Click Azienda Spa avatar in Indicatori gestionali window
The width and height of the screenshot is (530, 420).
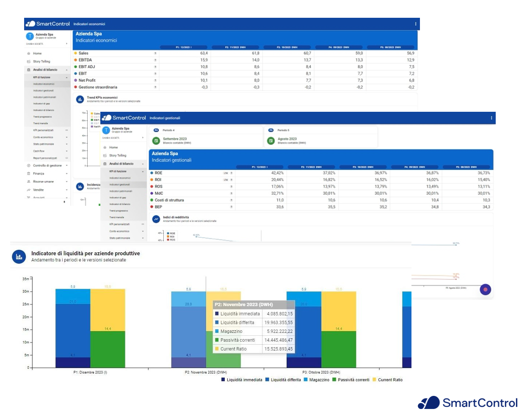point(106,130)
